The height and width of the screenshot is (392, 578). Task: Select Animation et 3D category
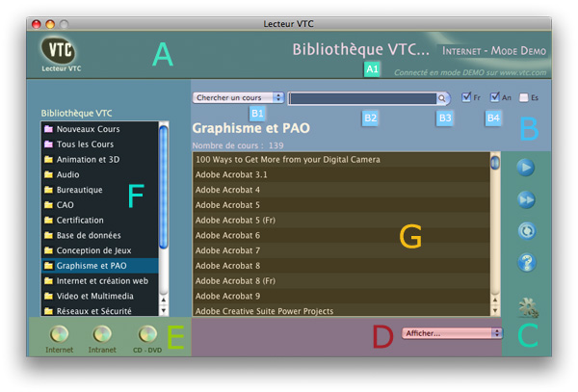pos(100,159)
